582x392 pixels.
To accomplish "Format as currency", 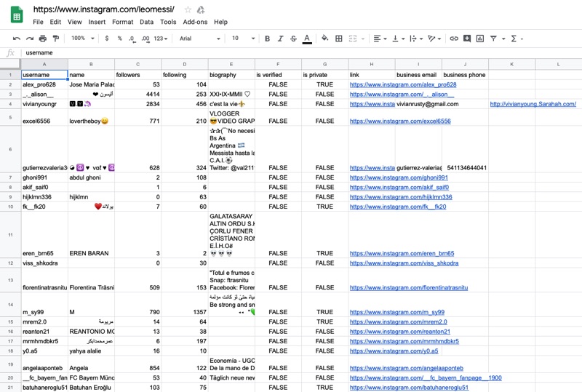I will pyautogui.click(x=107, y=39).
